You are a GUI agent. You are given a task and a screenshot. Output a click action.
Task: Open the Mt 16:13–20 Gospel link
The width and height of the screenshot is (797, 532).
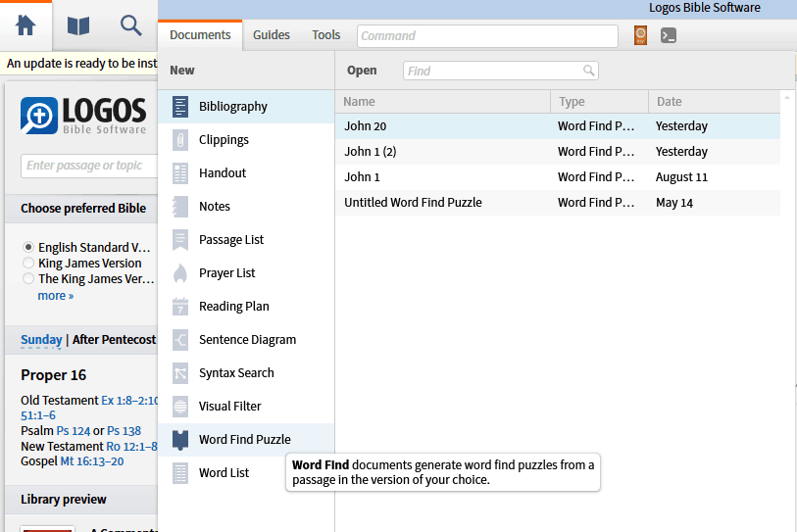pos(95,461)
